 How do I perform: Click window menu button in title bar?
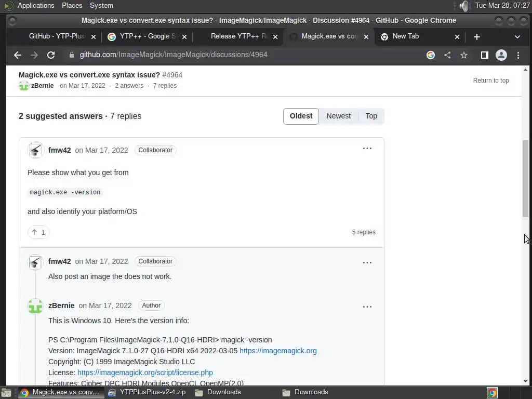click(x=12, y=21)
